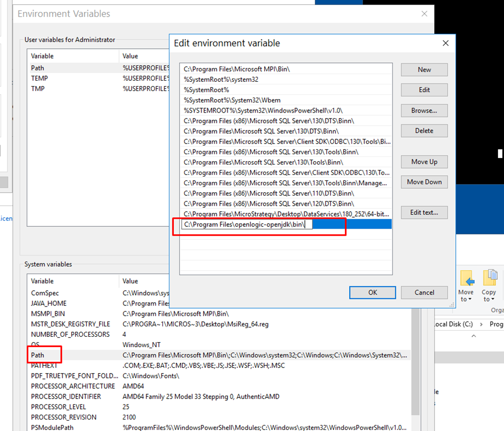The height and width of the screenshot is (431, 504).
Task: Select the %SystemRoot%\System32\Wbem entry
Action: click(x=286, y=100)
